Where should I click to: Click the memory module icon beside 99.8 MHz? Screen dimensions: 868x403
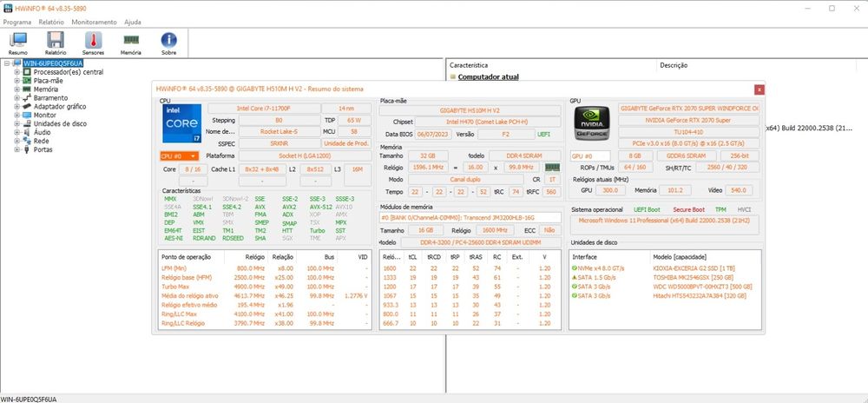pos(552,167)
